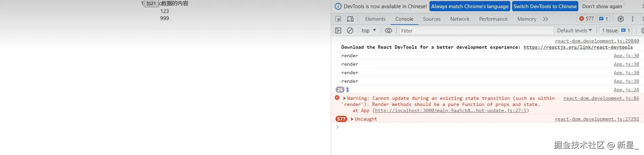Expand the Warning error message
644x155 pixels.
pos(344,98)
